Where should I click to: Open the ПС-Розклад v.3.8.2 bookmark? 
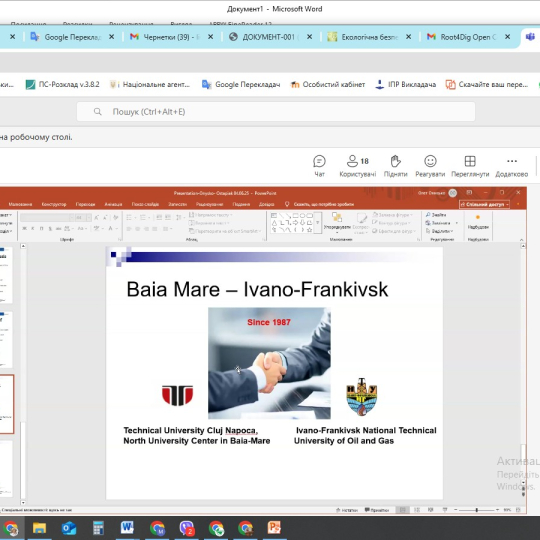pos(62,84)
